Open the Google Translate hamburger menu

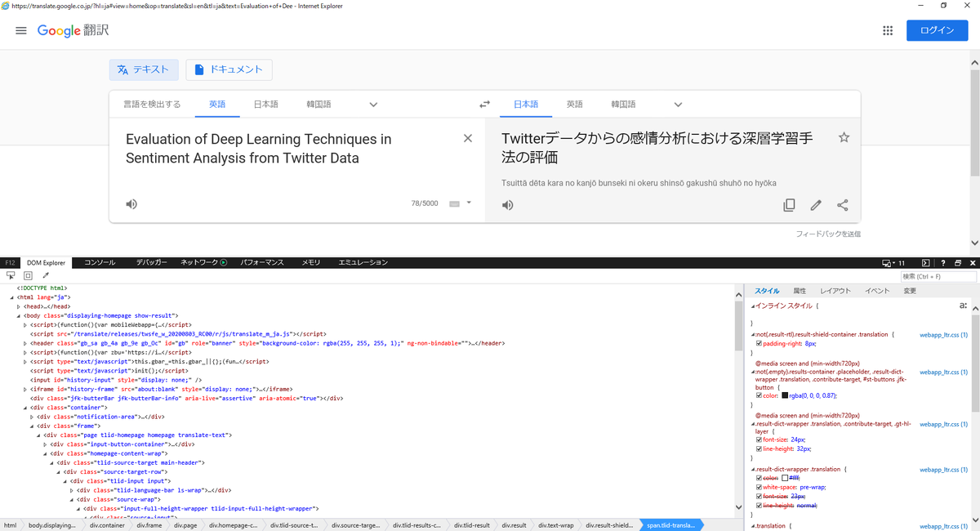click(x=20, y=30)
